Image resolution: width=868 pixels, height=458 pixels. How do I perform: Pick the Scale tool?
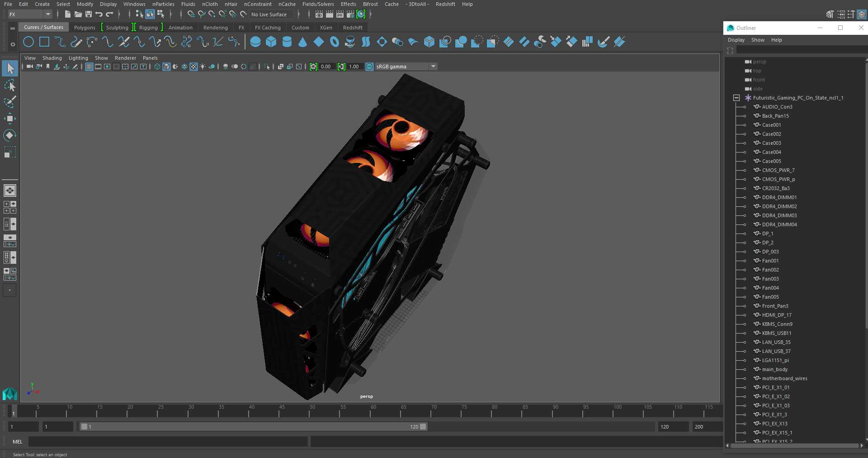coord(9,152)
